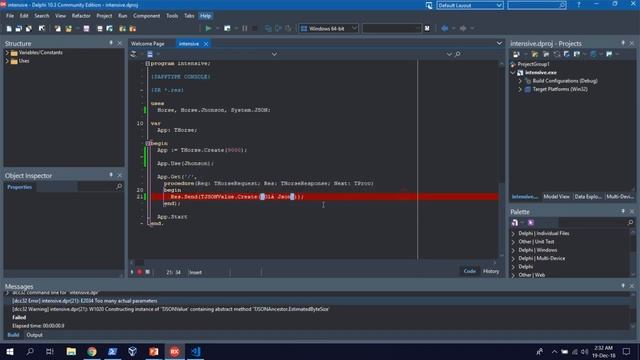Viewport: 640px width, 360px height.
Task: Expand Build Configurations (Debug) node
Action: 520,81
